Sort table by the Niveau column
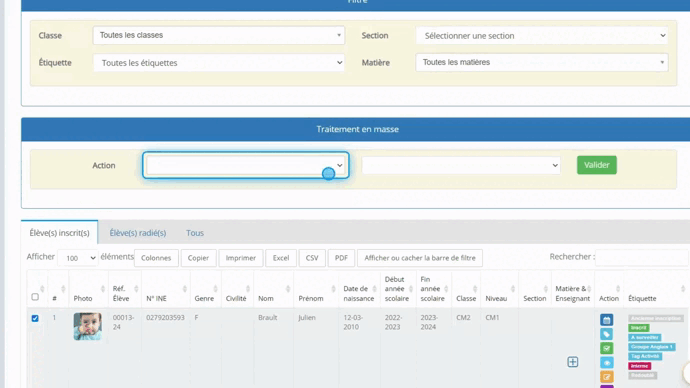690x388 pixels. (x=499, y=289)
